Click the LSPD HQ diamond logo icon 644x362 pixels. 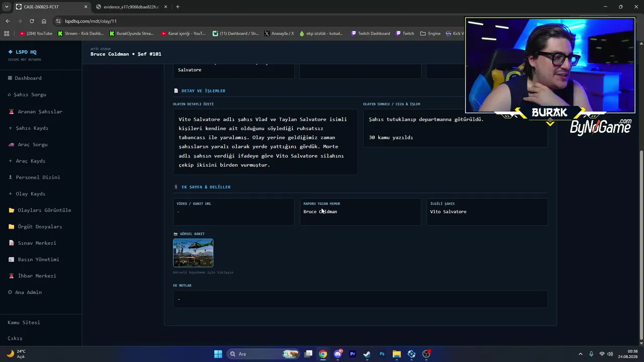10,52
